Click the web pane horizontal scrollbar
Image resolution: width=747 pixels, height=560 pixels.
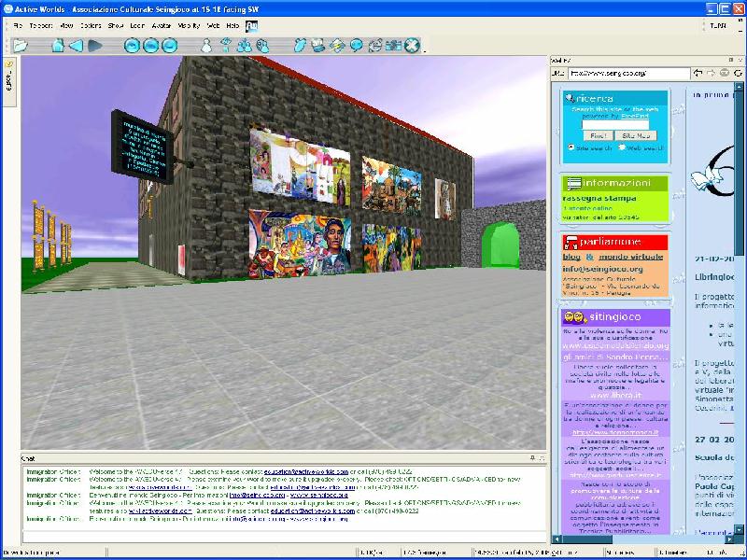coord(643,539)
